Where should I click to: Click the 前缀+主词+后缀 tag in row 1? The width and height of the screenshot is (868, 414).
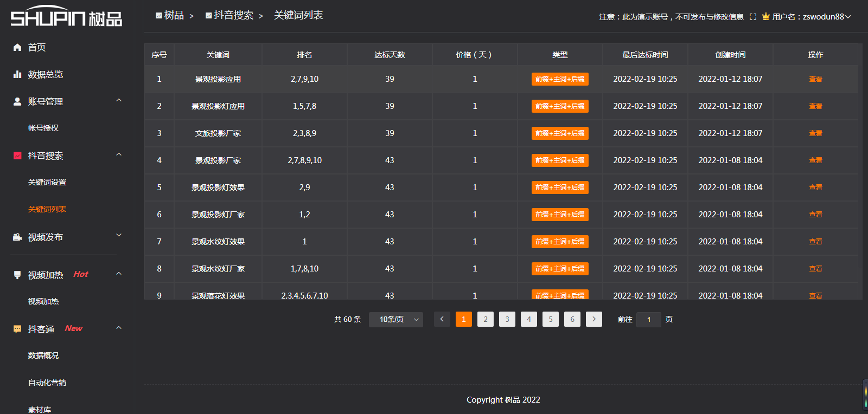click(560, 79)
